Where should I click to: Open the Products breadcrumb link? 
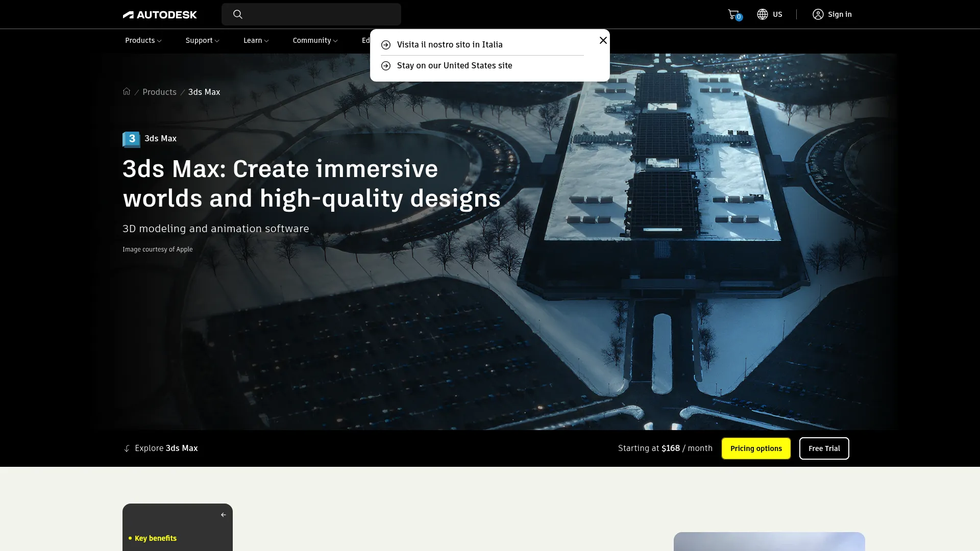[x=159, y=92]
